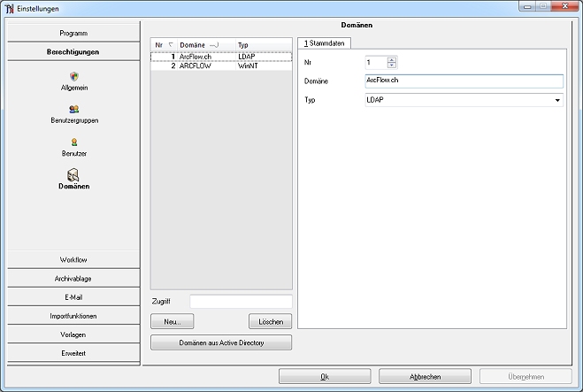Click the Abbrechen button
The image size is (583, 392).
click(425, 376)
